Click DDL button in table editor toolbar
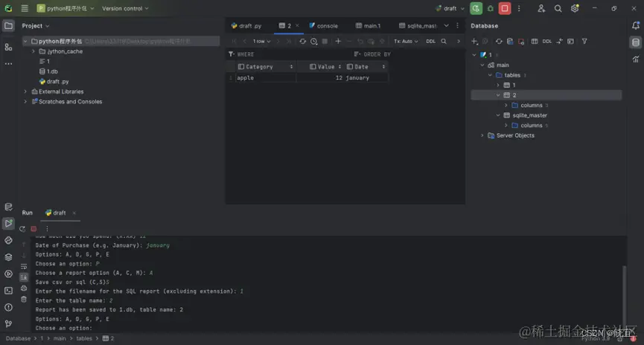Image resolution: width=644 pixels, height=345 pixels. pyautogui.click(x=430, y=41)
